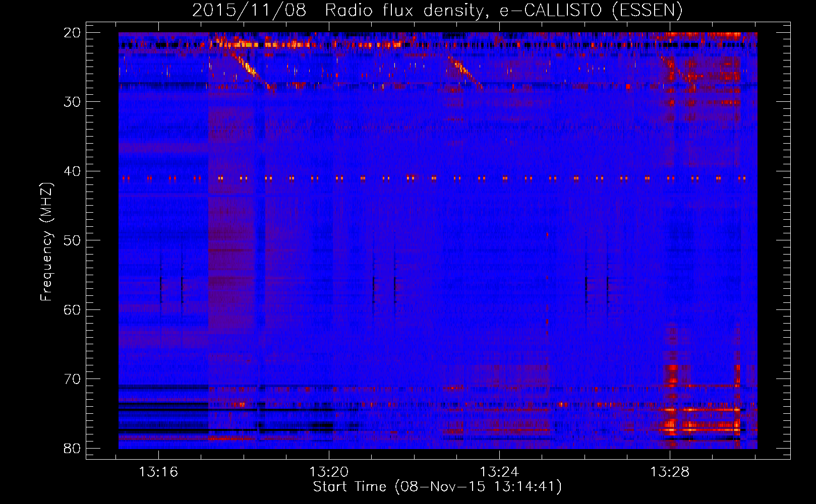Click the 13:24 time tick label

(x=499, y=472)
